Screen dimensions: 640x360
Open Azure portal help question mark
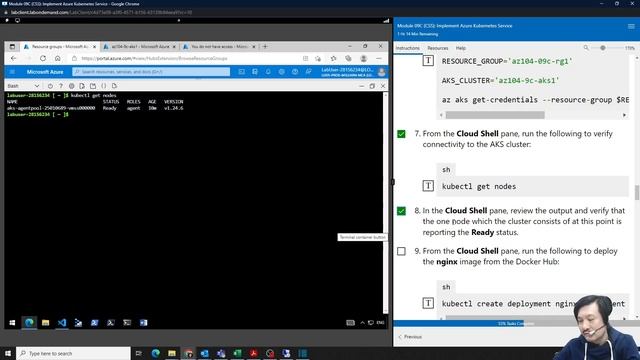pyautogui.click(x=295, y=72)
